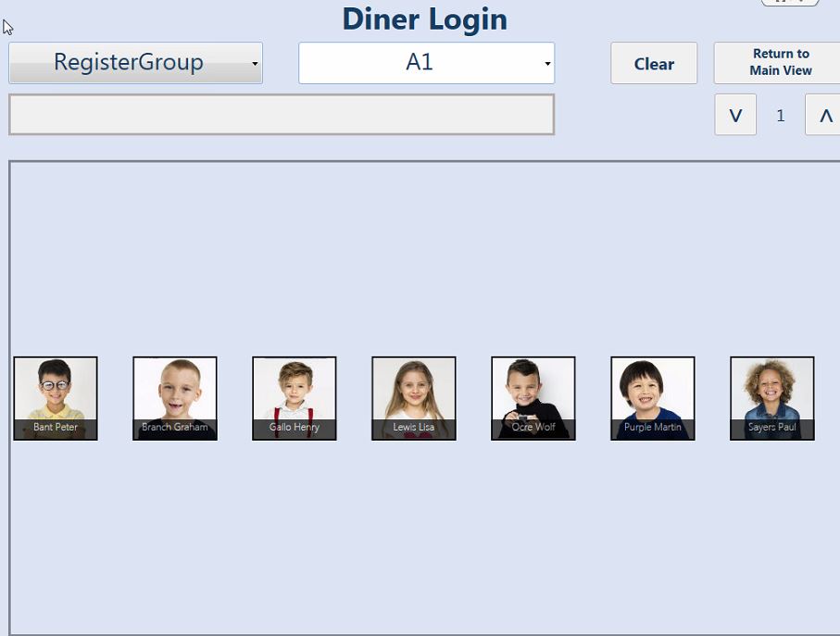840x636 pixels.
Task: Pick the Lewis Lisa photo tile
Action: pos(414,398)
